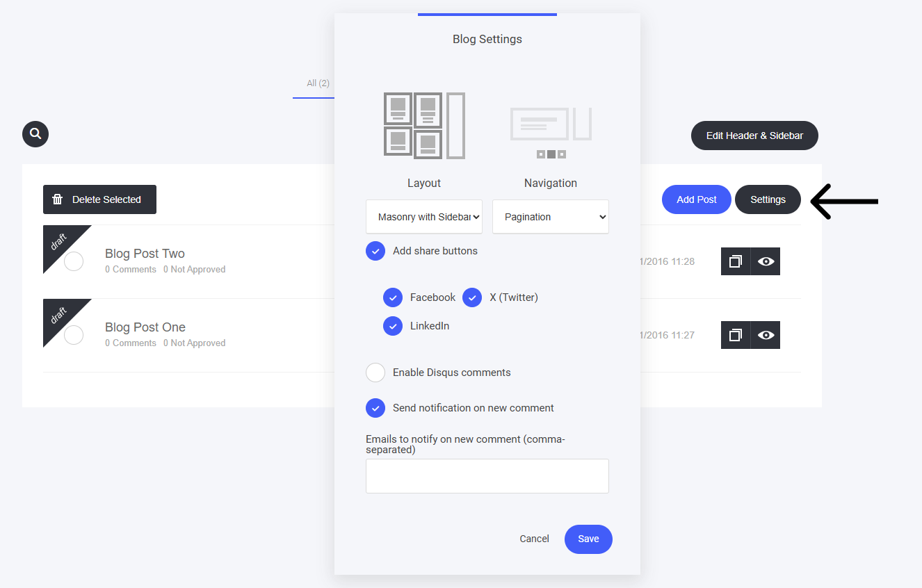Viewport: 922px width, 588px height.
Task: Uncheck the Facebook share option
Action: pyautogui.click(x=393, y=297)
